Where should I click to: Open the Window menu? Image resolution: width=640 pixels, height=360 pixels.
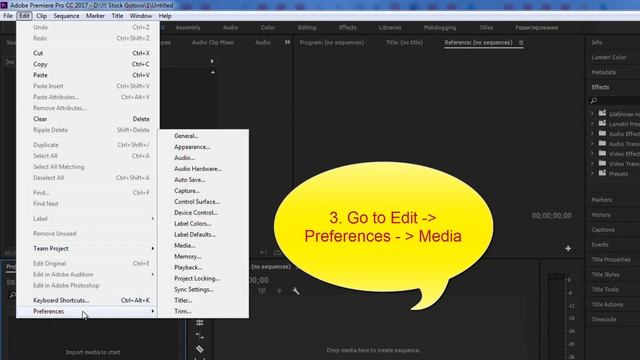[x=140, y=16]
